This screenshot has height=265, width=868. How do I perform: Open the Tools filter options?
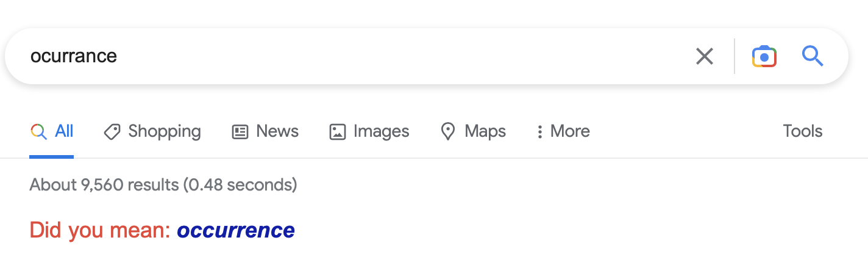(803, 131)
